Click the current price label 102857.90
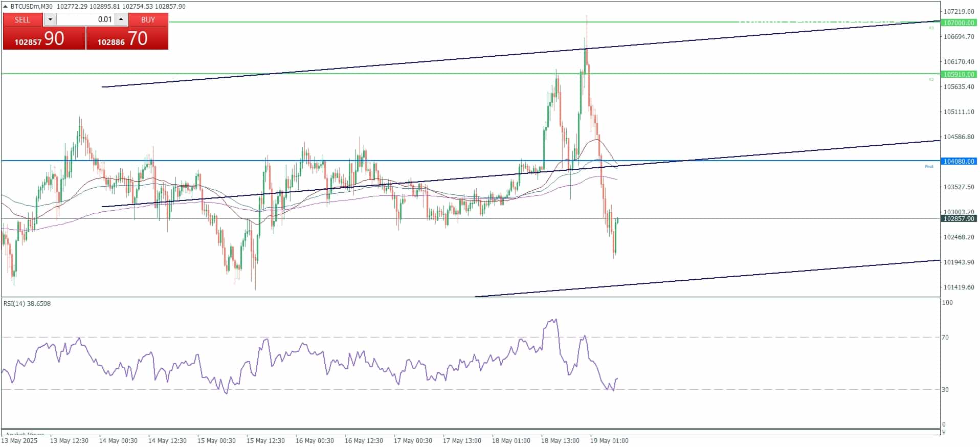Viewport: 980px width, 447px height. (959, 218)
